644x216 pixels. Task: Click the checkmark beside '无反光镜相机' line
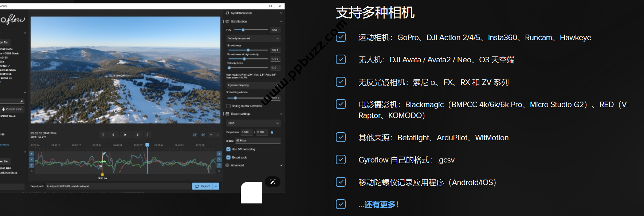(341, 82)
